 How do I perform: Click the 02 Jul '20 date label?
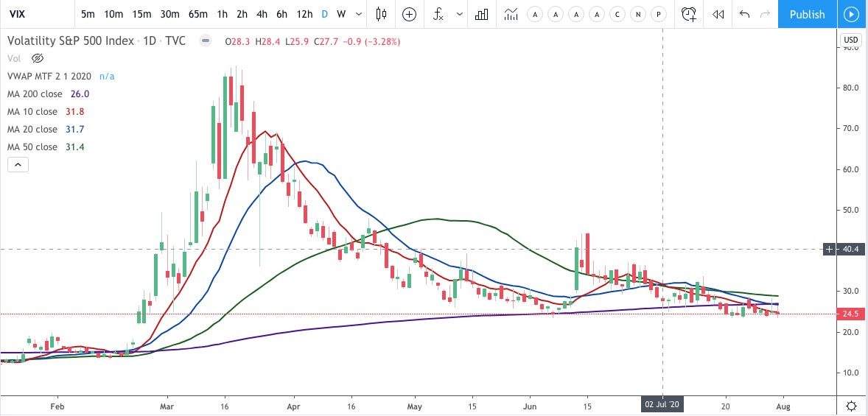pyautogui.click(x=662, y=405)
